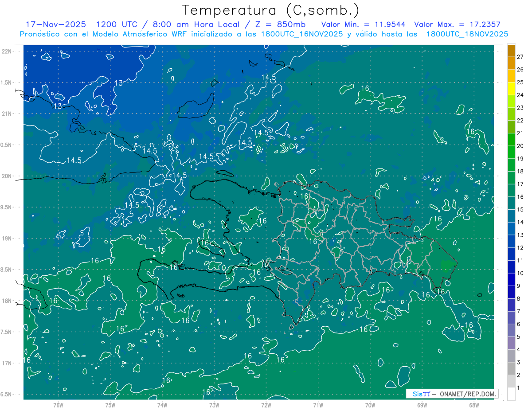This screenshot has height=411, width=532.
Task: Select the "7" label on the color scale
Action: (519, 312)
